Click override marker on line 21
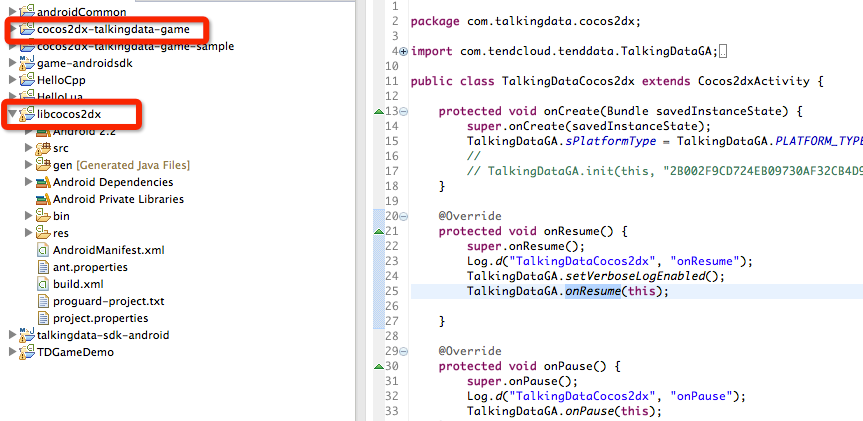 pyautogui.click(x=378, y=232)
